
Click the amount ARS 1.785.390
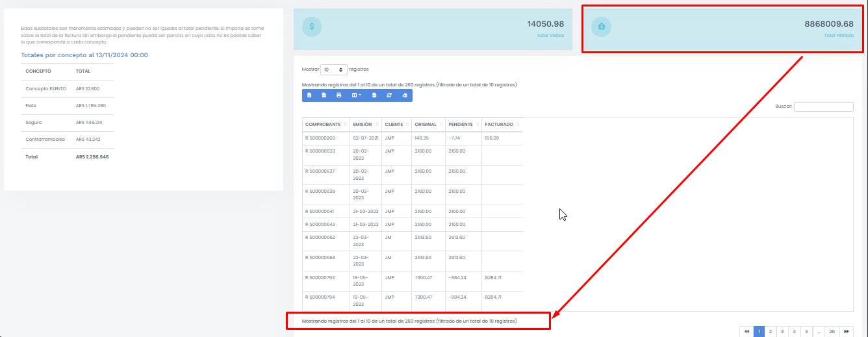91,105
